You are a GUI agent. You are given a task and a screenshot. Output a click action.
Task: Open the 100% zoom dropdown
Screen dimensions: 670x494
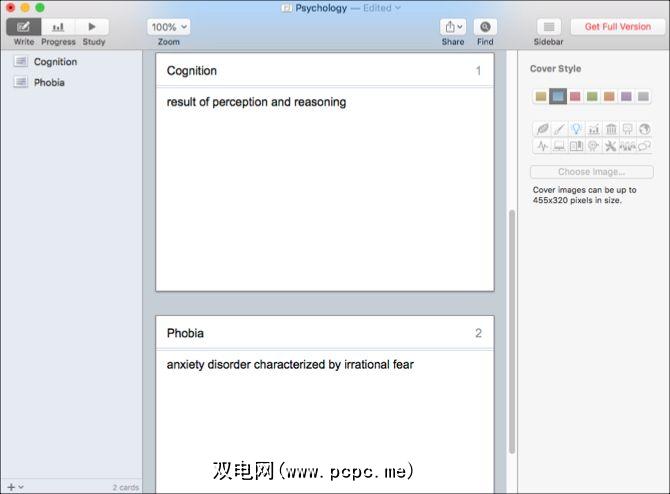pos(169,27)
